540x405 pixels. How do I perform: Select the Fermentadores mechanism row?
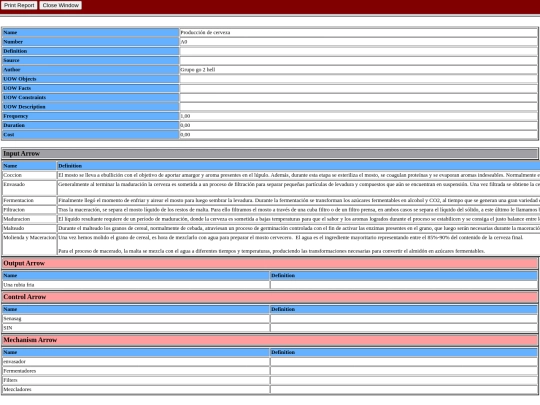tap(270, 371)
